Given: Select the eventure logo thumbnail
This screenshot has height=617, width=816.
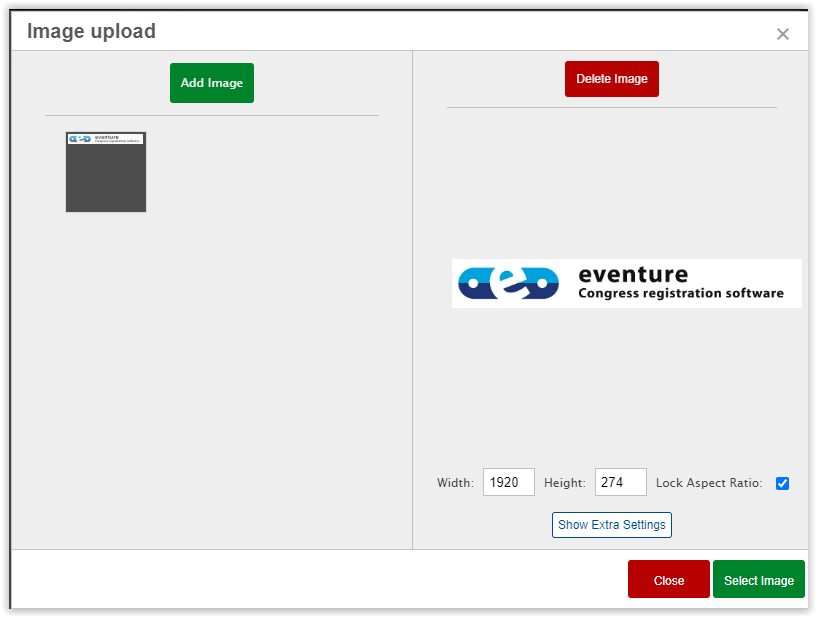Looking at the screenshot, I should 106,172.
